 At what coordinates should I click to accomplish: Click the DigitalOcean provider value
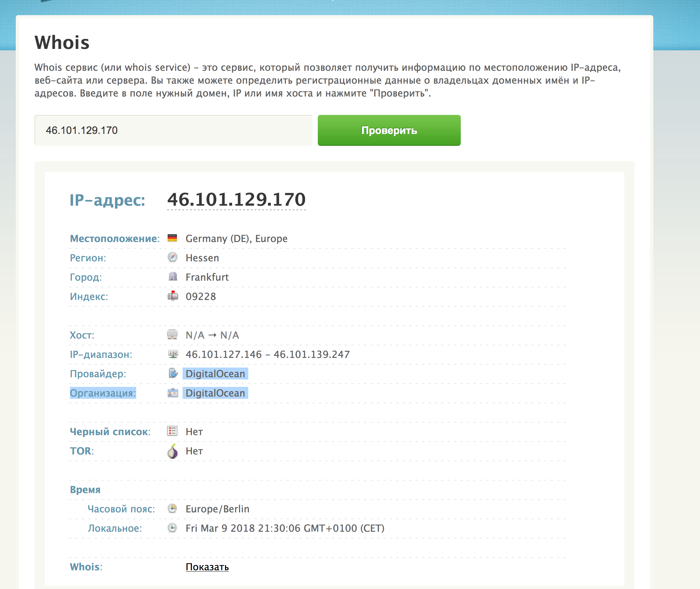(215, 374)
